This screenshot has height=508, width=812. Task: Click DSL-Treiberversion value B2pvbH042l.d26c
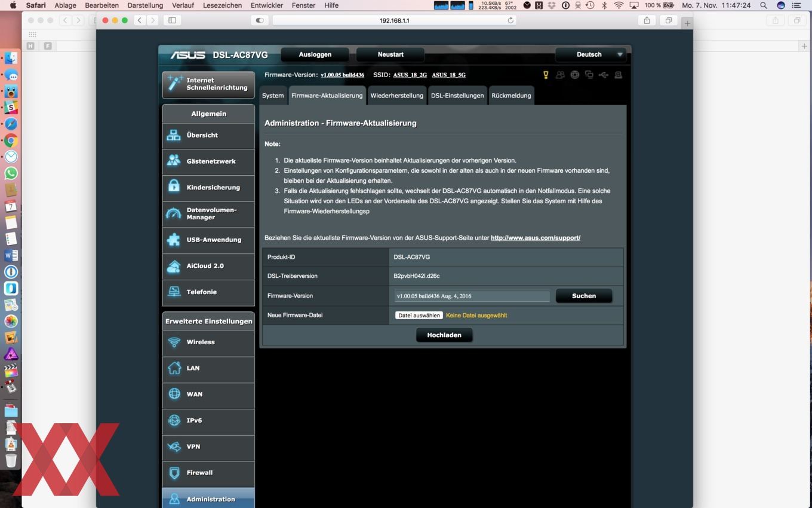click(417, 276)
